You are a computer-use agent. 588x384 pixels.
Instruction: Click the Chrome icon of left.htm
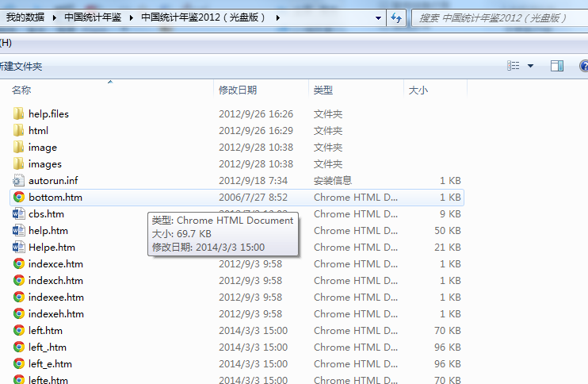pos(19,330)
